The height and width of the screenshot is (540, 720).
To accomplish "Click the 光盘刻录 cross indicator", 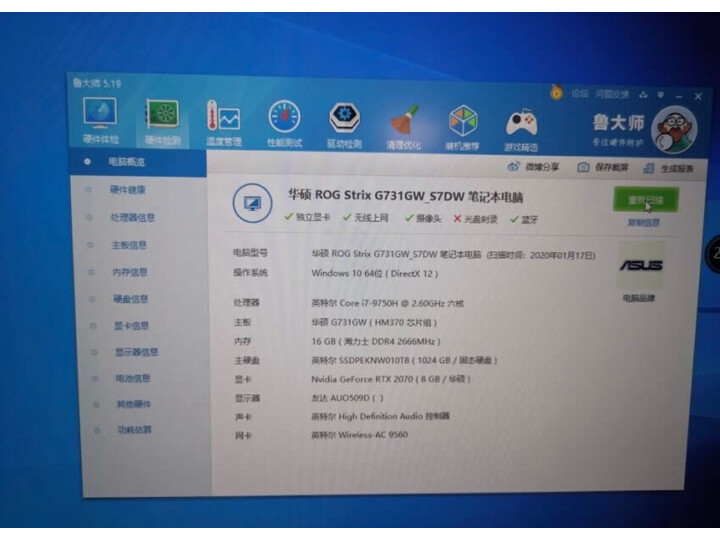I will click(x=475, y=219).
